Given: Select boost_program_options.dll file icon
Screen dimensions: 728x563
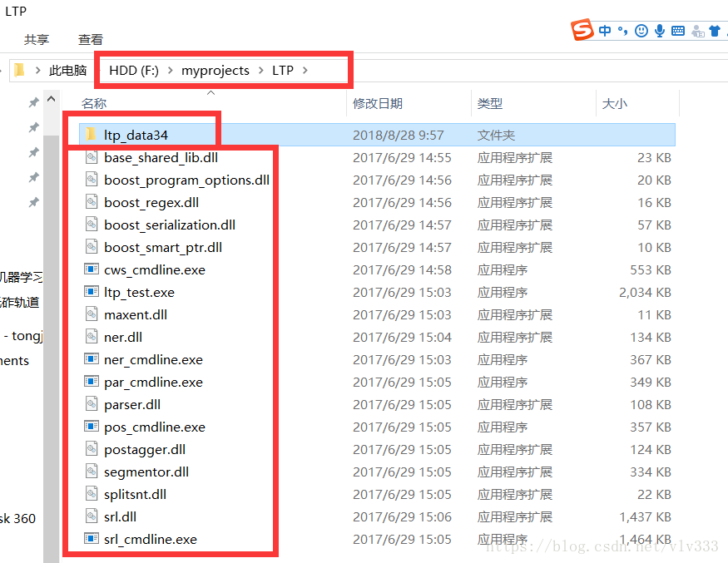Looking at the screenshot, I should click(x=92, y=180).
